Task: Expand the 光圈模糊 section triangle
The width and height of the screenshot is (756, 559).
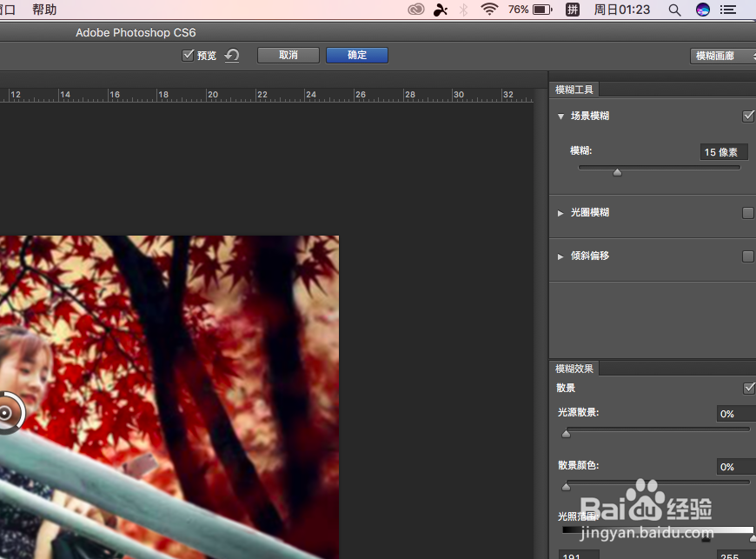Action: 560,213
